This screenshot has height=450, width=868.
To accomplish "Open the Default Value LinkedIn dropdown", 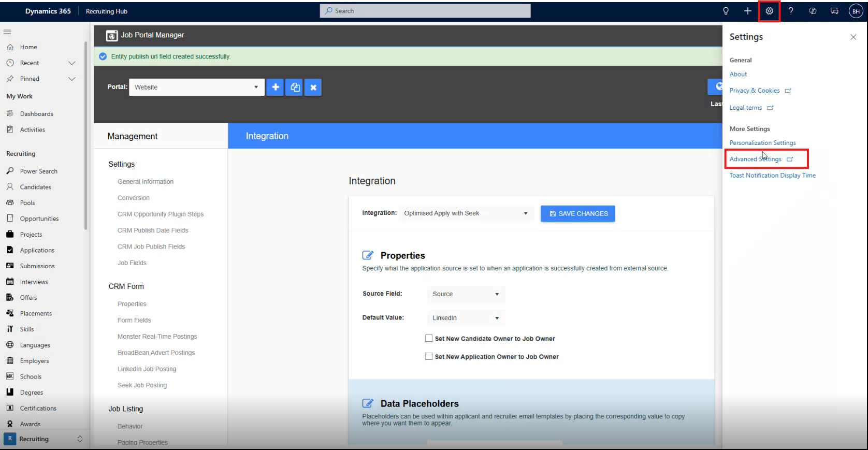I will (466, 318).
